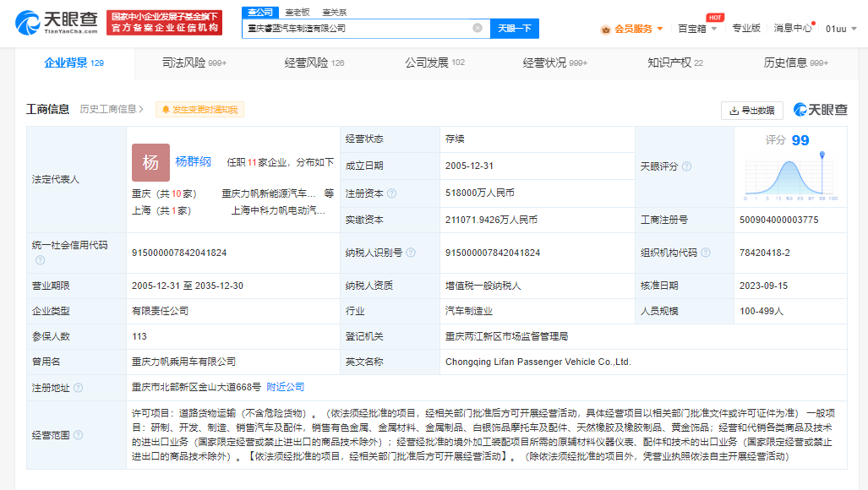This screenshot has height=490, width=868.
Task: Click the address 重庆市北部新区金山大道668号
Action: coord(197,387)
